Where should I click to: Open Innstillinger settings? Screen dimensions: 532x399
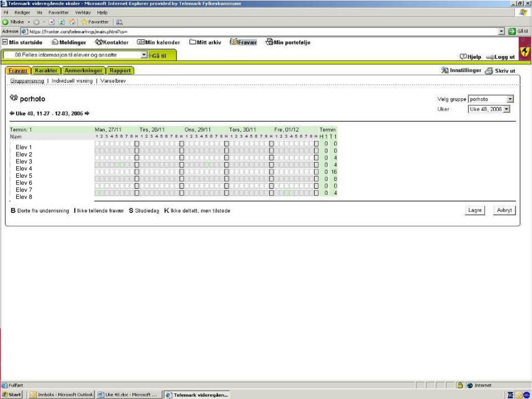click(461, 71)
